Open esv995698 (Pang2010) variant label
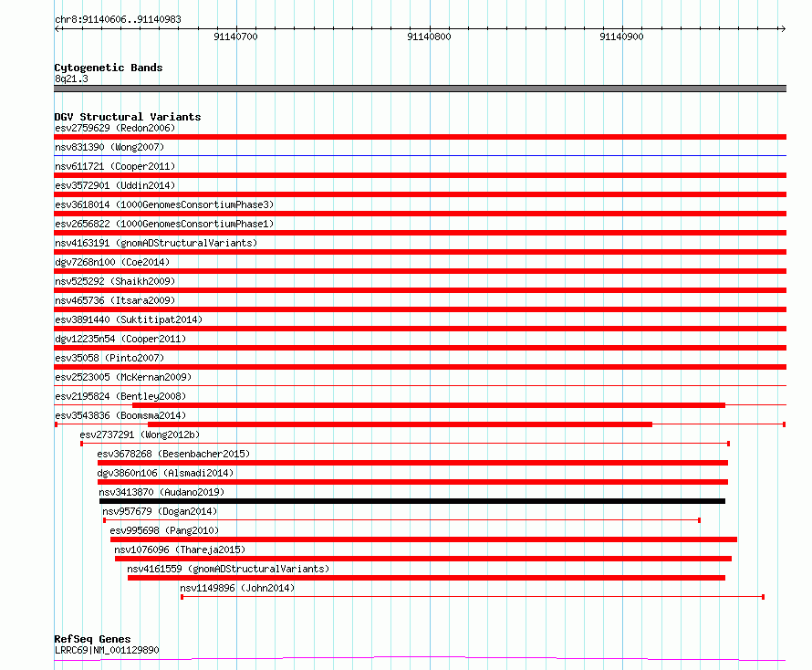 coord(164,530)
